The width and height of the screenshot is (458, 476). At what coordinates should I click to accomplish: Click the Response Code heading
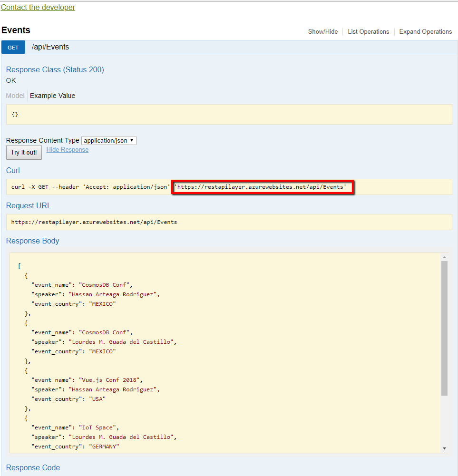[x=33, y=467]
